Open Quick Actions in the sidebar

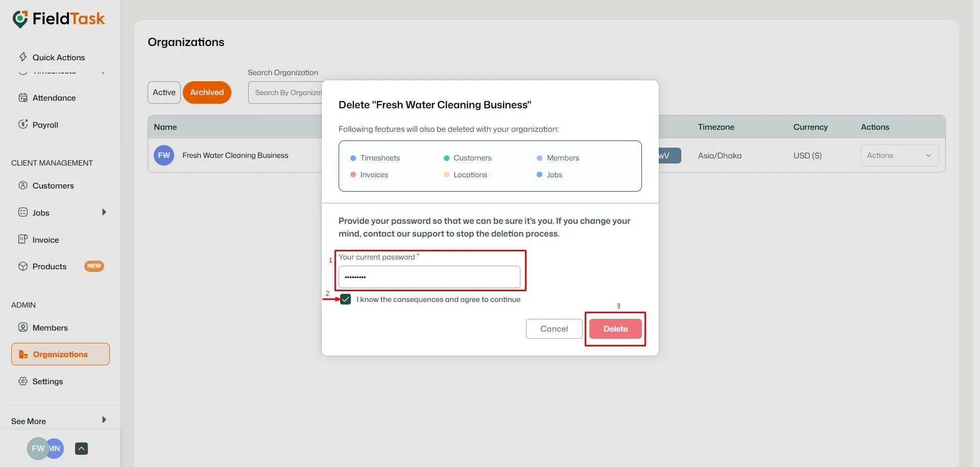click(x=59, y=57)
